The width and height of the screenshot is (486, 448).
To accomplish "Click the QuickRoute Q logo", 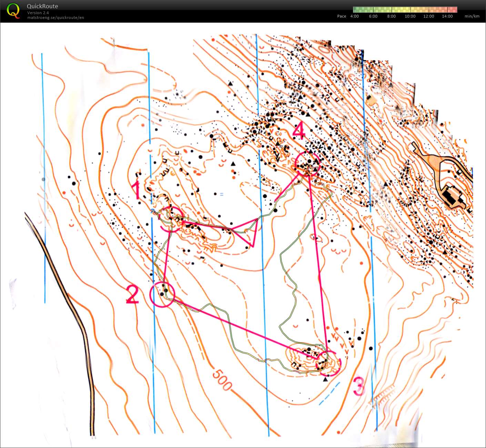I will coord(13,10).
